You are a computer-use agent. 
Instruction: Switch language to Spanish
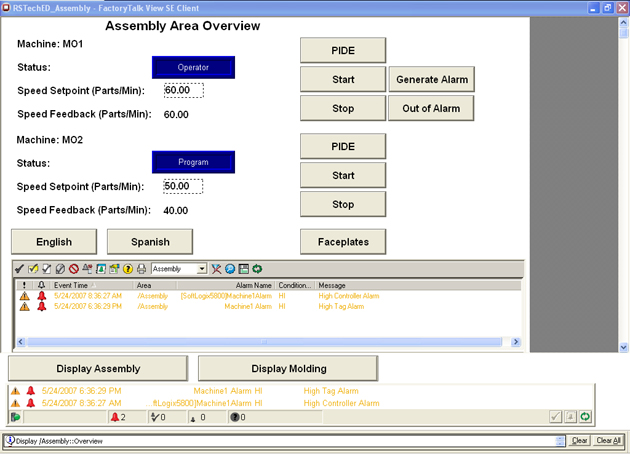[150, 242]
